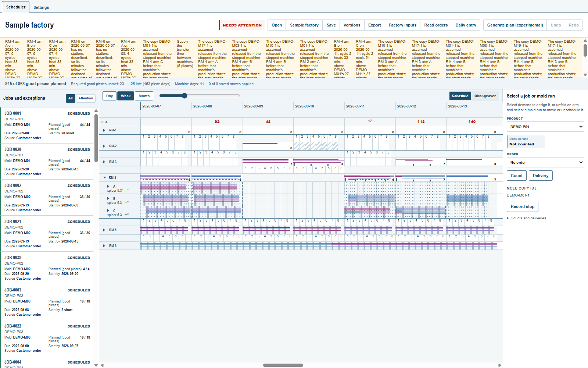Collapse the RM-4 machine row
The image size is (588, 368).
click(104, 178)
